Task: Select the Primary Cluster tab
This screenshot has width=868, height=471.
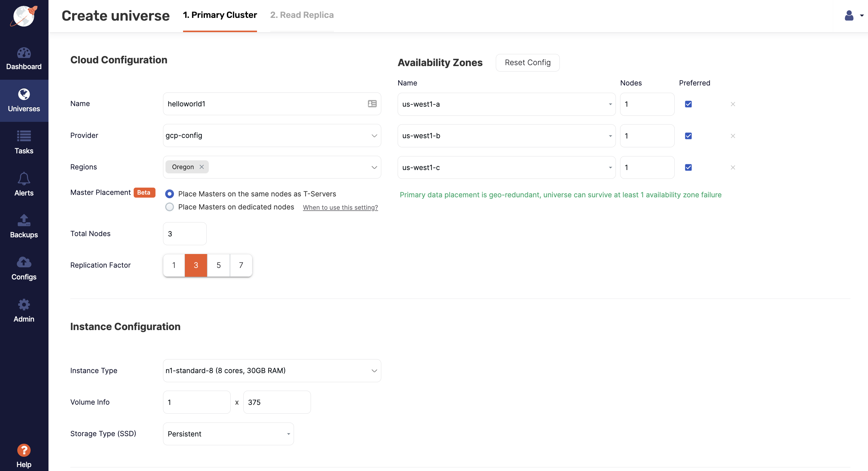Action: point(220,15)
